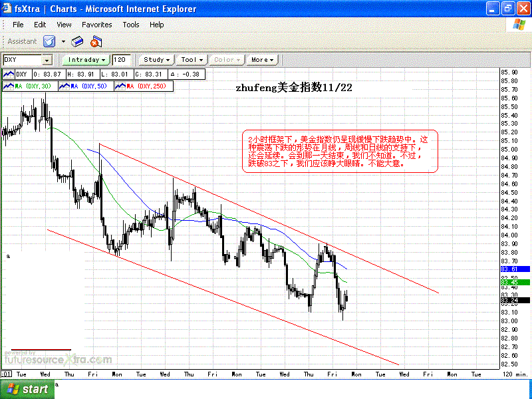Image resolution: width=532 pixels, height=399 pixels.
Task: Click the 84.00 price axis label
Action: 509,235
